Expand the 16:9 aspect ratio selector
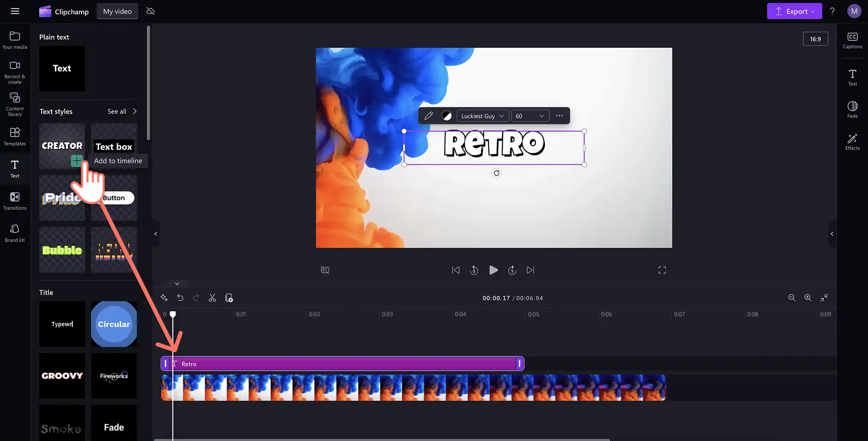Screen dimensions: 868x441 815,39
